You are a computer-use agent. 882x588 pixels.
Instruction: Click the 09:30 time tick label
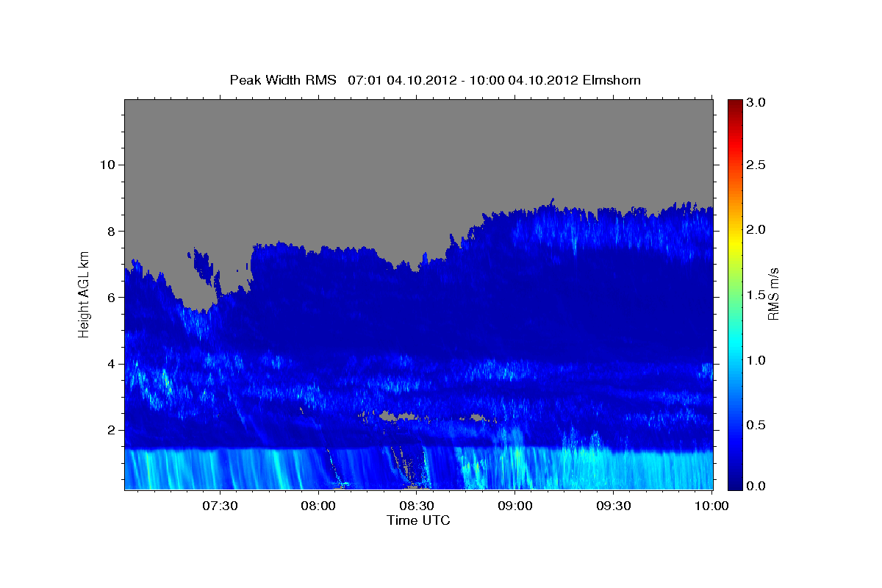pyautogui.click(x=614, y=506)
